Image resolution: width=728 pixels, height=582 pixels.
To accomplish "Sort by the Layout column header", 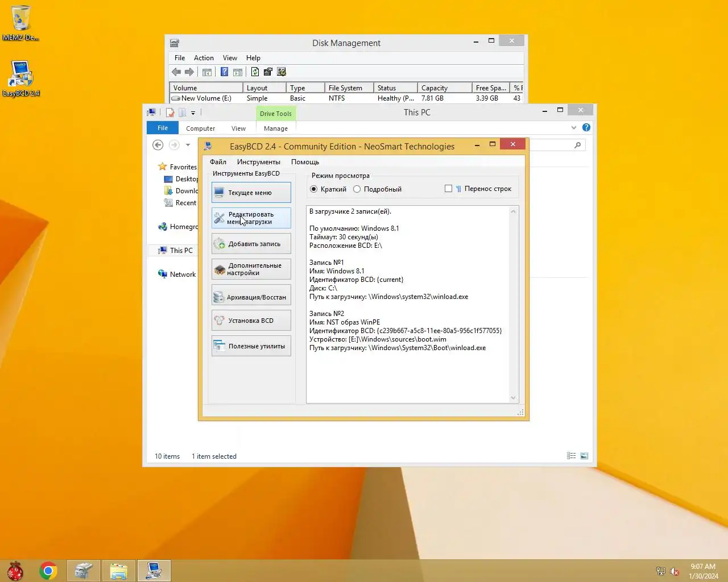I will point(264,88).
